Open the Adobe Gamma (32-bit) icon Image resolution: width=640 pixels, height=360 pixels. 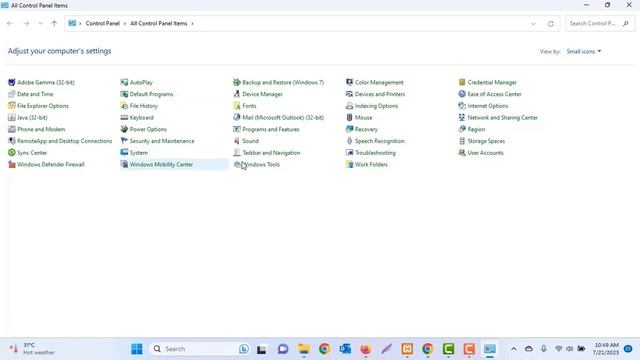11,82
